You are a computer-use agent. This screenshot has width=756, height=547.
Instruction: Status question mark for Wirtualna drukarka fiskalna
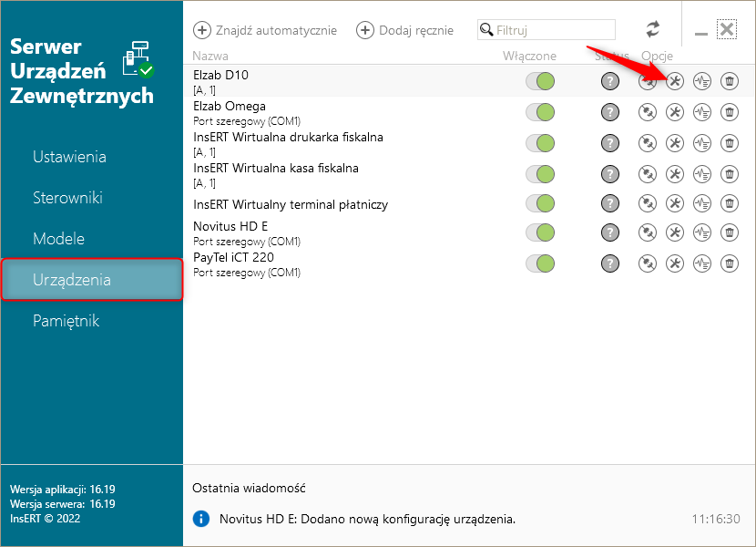(x=610, y=143)
